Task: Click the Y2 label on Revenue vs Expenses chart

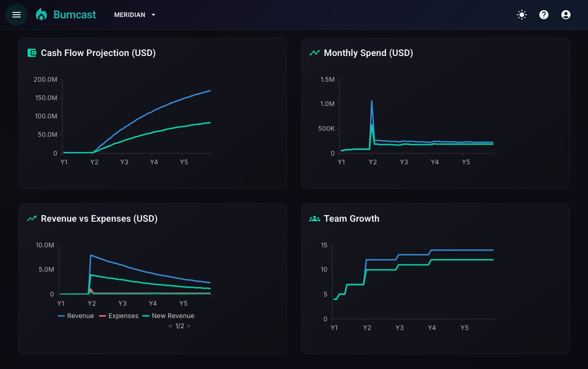Action: click(91, 303)
